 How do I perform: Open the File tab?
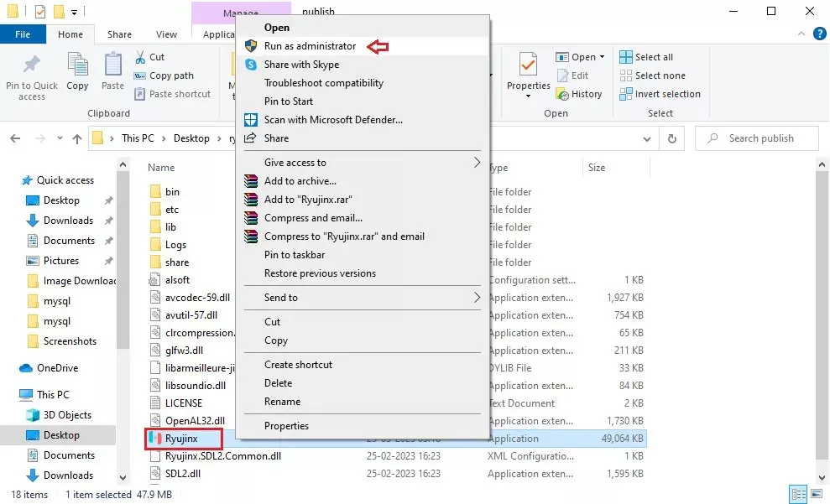coord(23,34)
